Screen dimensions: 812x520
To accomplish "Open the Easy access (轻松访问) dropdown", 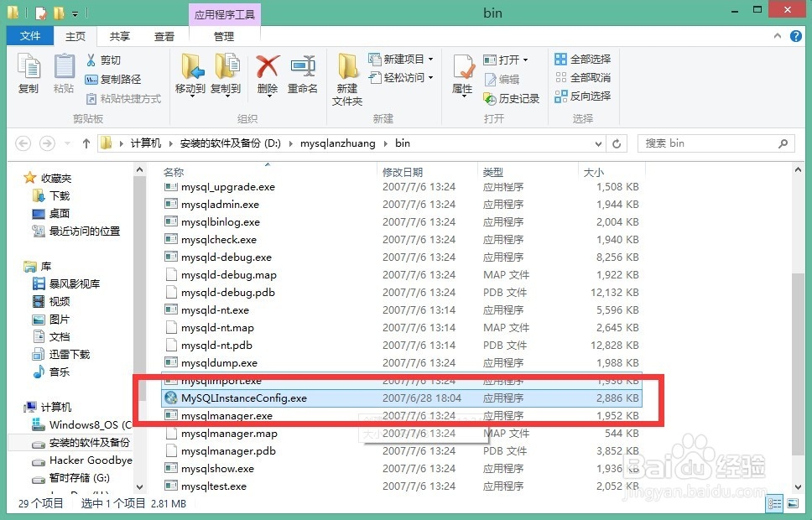I will [401, 78].
